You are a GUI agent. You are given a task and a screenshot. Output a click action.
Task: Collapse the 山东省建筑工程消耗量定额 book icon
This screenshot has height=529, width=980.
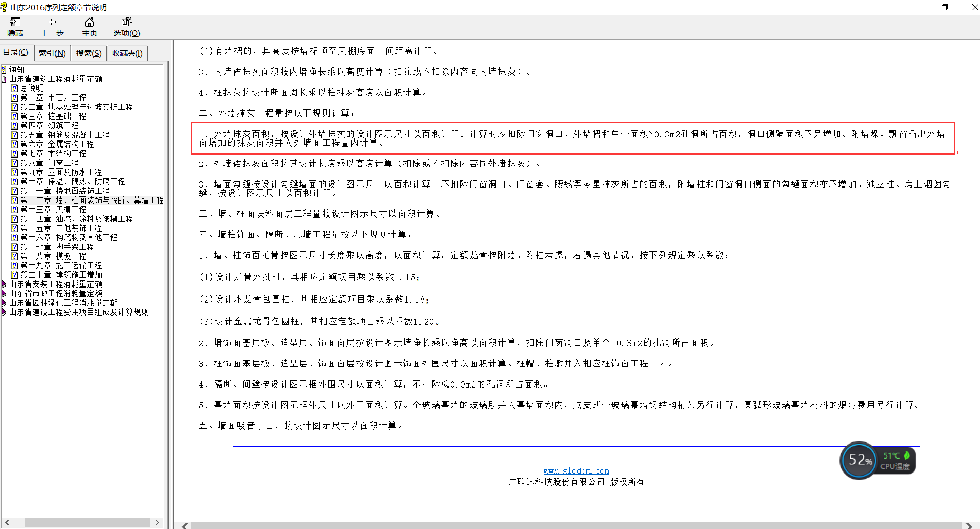(4, 79)
